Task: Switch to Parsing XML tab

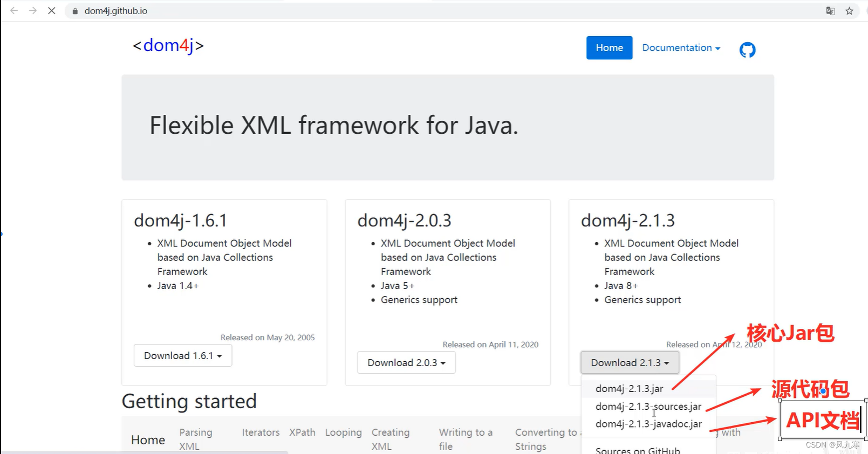Action: tap(196, 439)
